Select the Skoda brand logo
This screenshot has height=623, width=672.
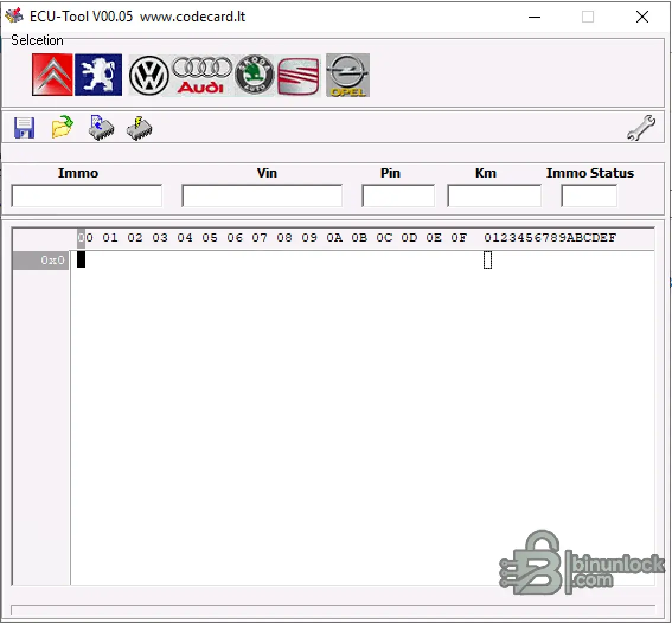click(255, 75)
